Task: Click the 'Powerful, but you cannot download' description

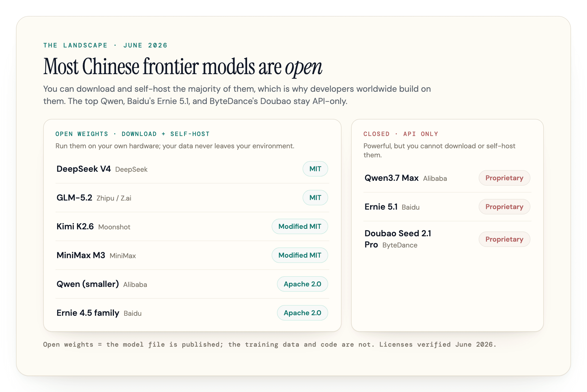Action: pyautogui.click(x=439, y=150)
